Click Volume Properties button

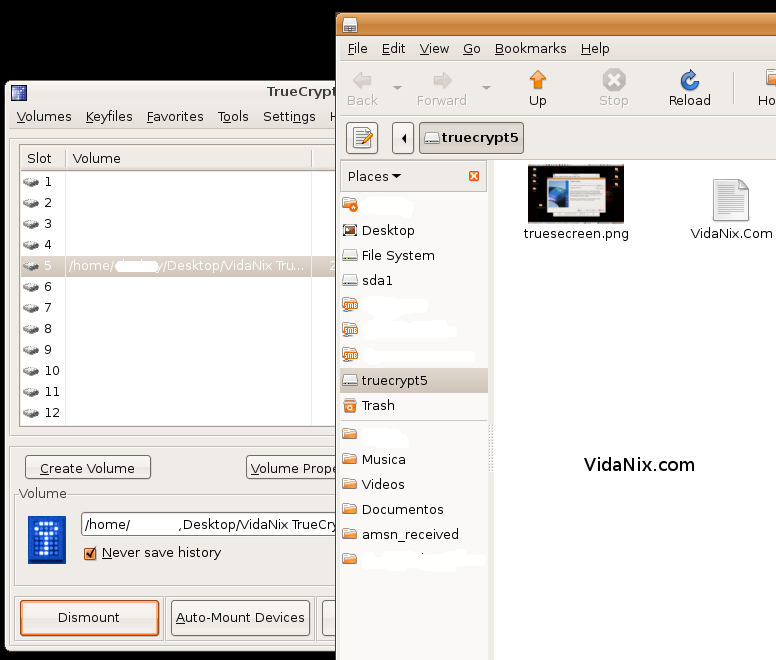pos(291,468)
